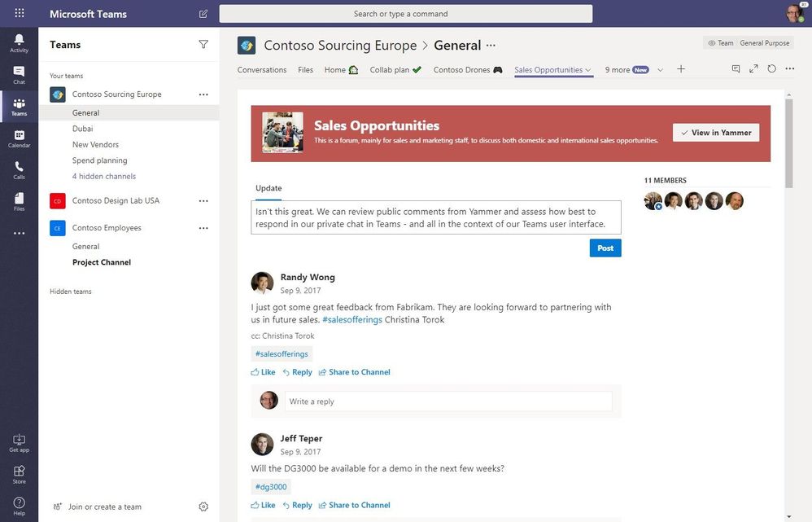Open the #salesofferings hashtag in post text
The image size is (812, 522).
352,320
